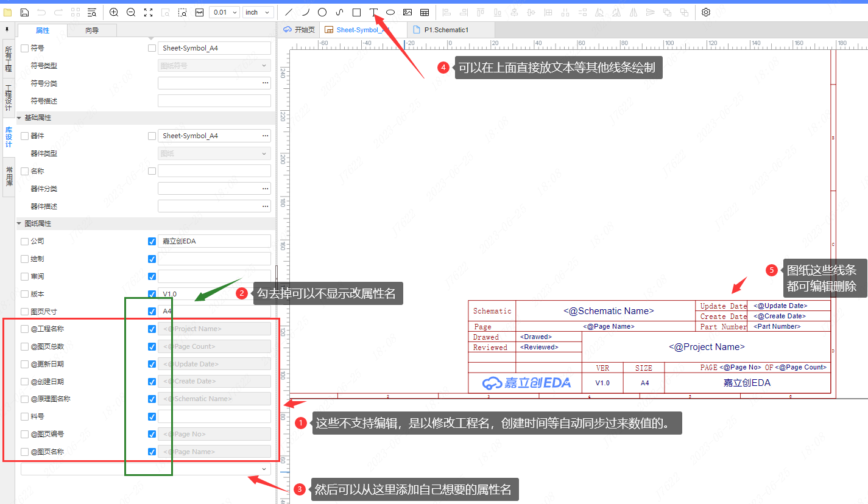Click the ellipsis button for 器件描述
The width and height of the screenshot is (868, 504).
click(x=265, y=207)
